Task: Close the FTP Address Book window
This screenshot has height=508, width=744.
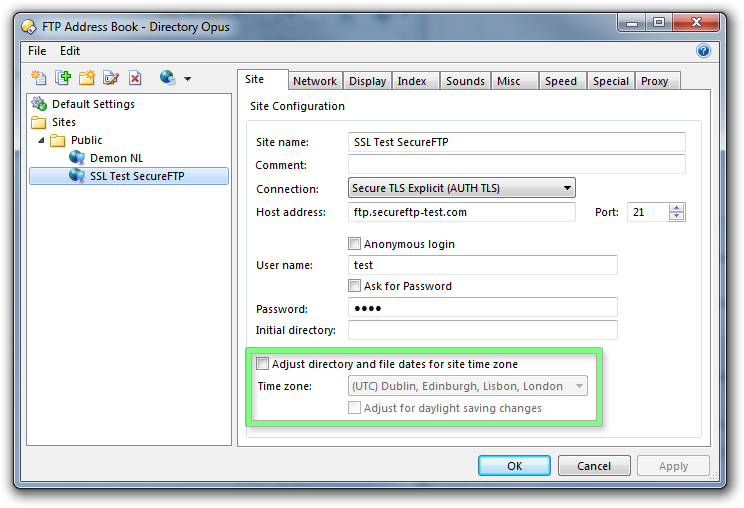Action: click(x=696, y=23)
